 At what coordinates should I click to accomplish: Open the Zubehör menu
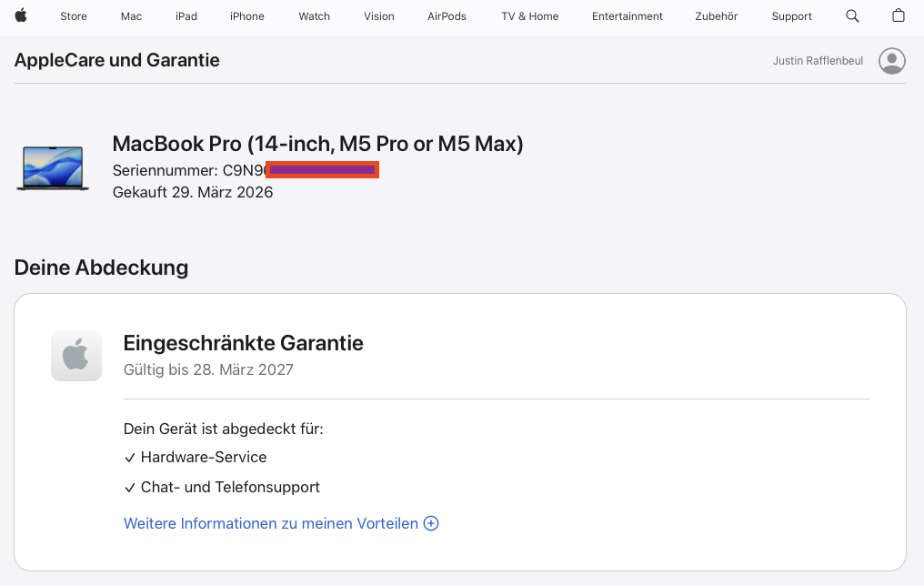[716, 16]
